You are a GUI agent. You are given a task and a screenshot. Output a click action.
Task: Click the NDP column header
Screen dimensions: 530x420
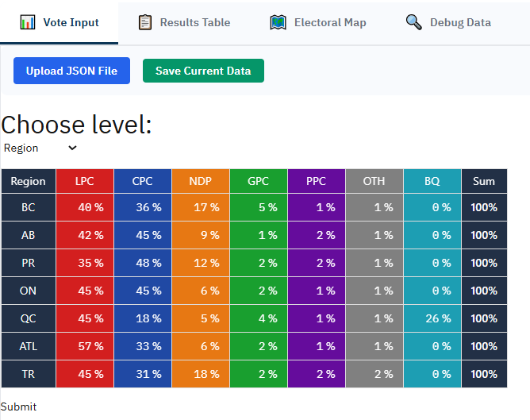(x=201, y=181)
